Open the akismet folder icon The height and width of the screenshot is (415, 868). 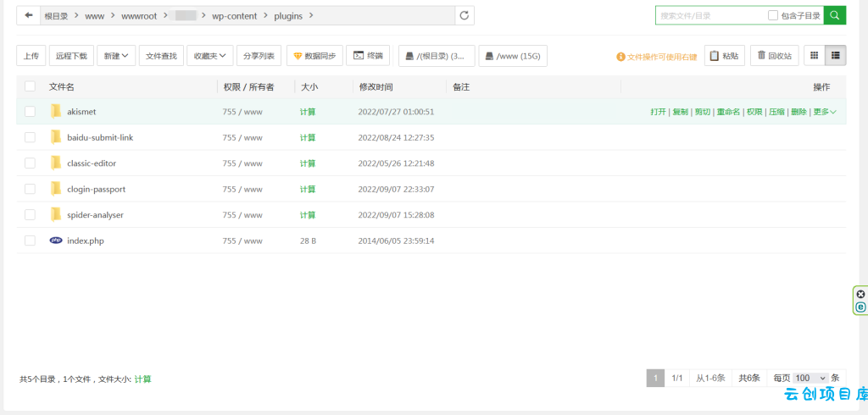pyautogui.click(x=55, y=111)
